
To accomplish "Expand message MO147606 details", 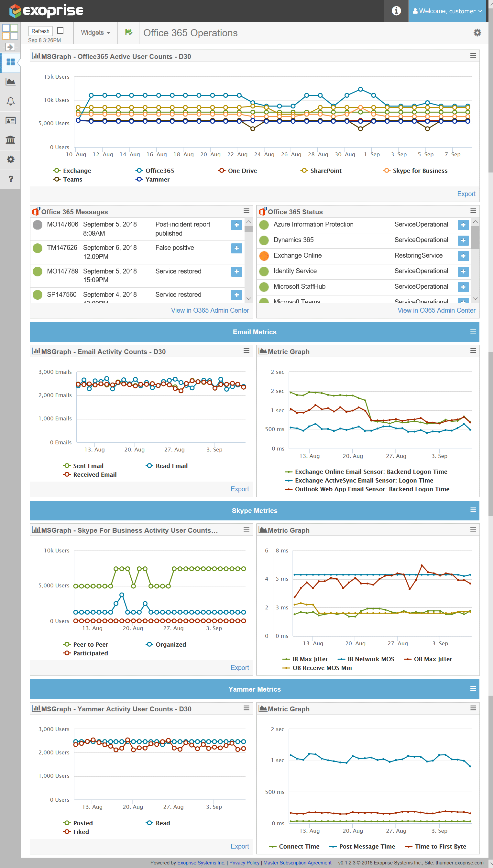I will point(237,225).
